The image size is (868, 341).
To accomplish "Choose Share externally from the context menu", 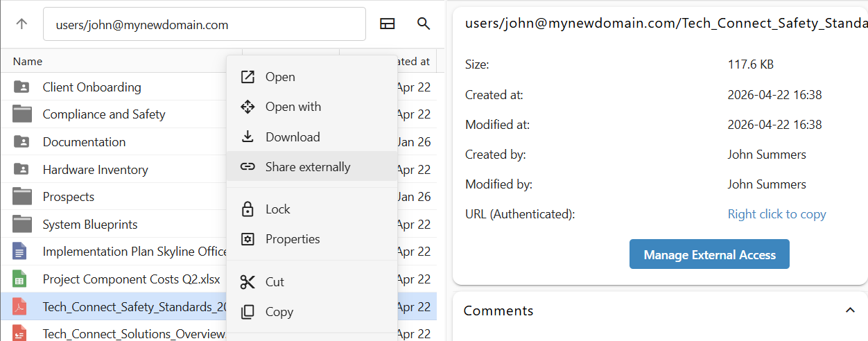I will coord(312,167).
